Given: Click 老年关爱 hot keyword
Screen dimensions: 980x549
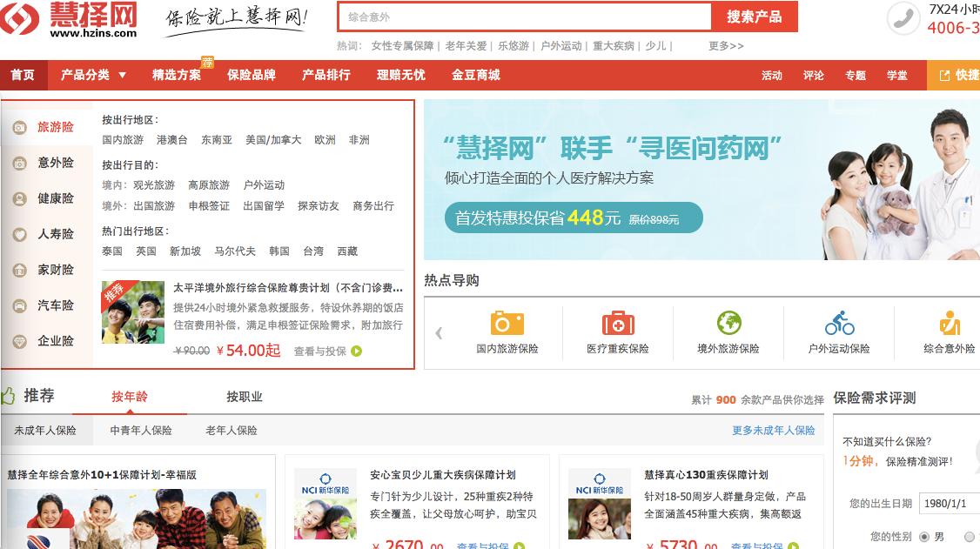Looking at the screenshot, I should (x=466, y=45).
